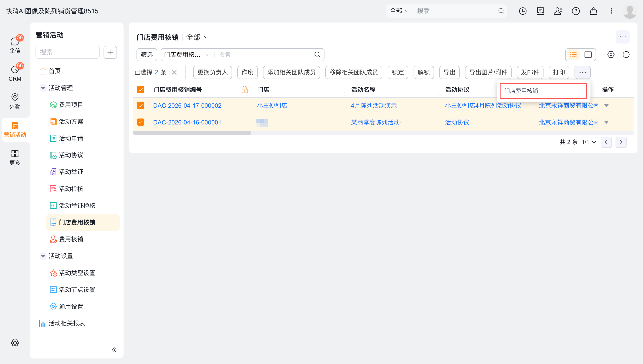This screenshot has height=364, width=643.
Task: Open the shopping bag icon in top bar
Action: pos(593,11)
